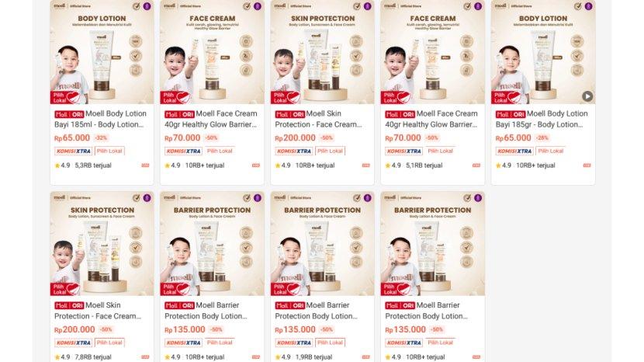Click the -32% discount label
Viewport: 644px width, 362px height.
pyautogui.click(x=101, y=137)
